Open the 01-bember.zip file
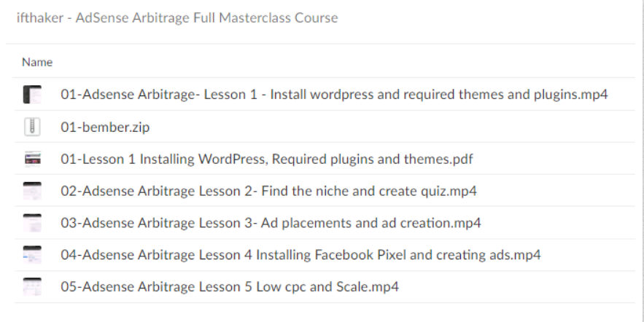 tap(105, 127)
